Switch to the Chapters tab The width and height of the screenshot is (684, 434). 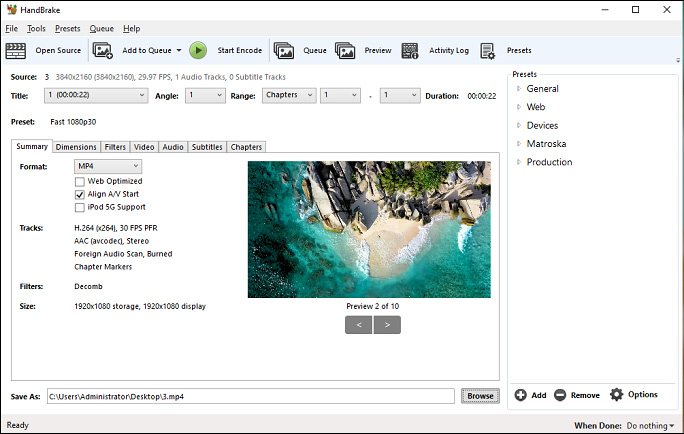tap(246, 147)
